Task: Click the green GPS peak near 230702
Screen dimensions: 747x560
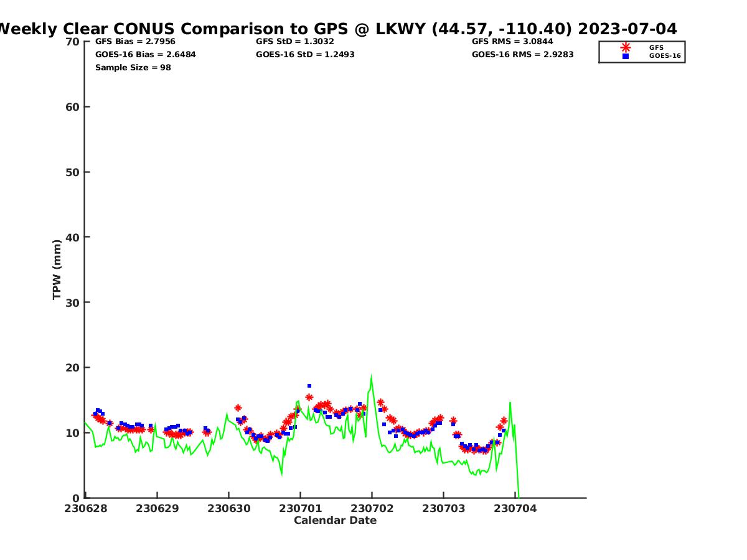Action: coord(372,376)
